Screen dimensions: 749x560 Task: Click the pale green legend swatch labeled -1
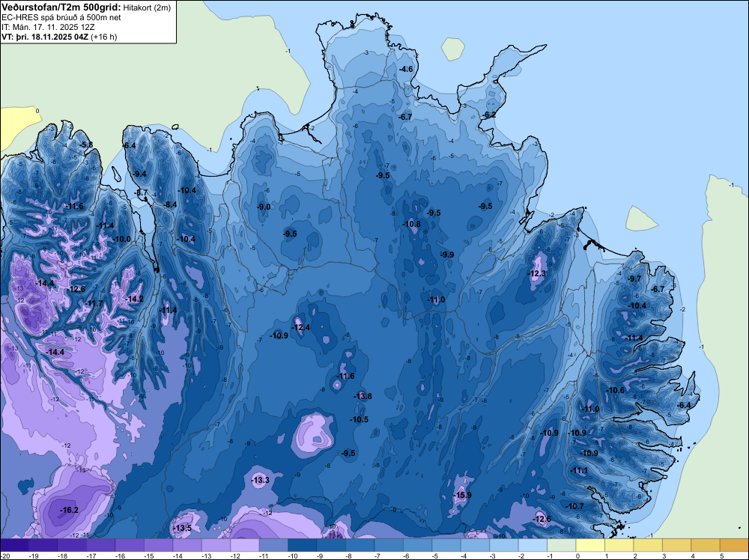[562, 545]
